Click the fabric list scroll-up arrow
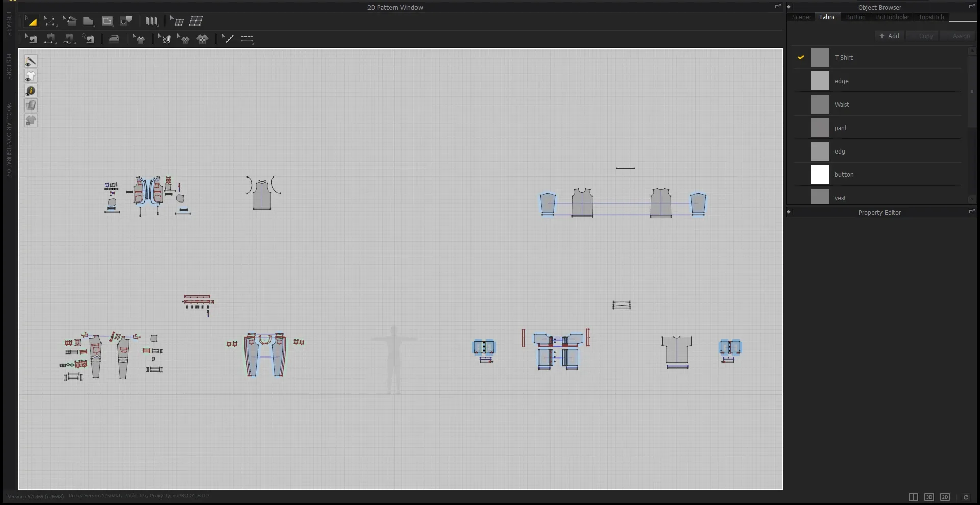 [x=972, y=50]
